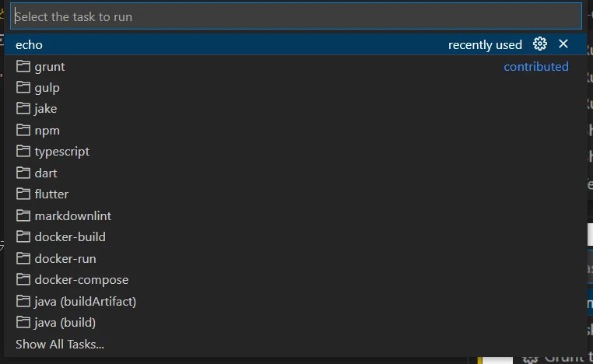Click the folder icon beside typescript
593x364 pixels.
(x=23, y=152)
